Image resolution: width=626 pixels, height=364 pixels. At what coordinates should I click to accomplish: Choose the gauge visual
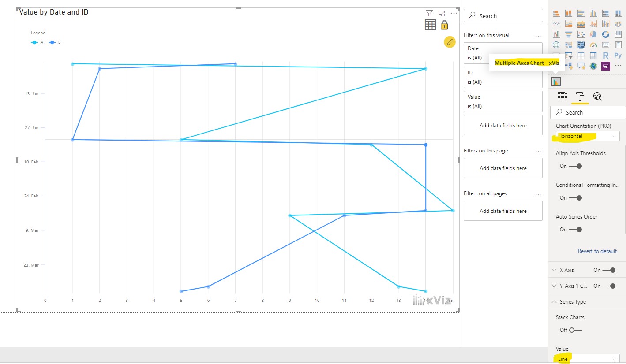click(x=593, y=45)
